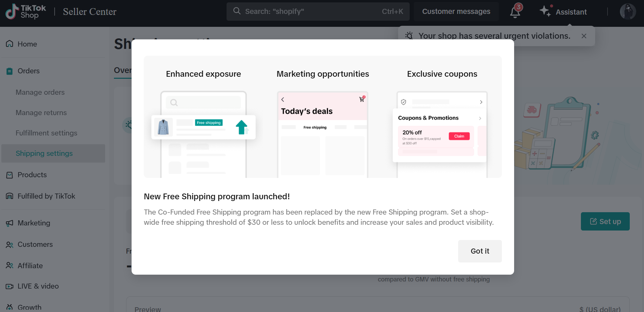Click the Products bag icon

[x=9, y=175]
